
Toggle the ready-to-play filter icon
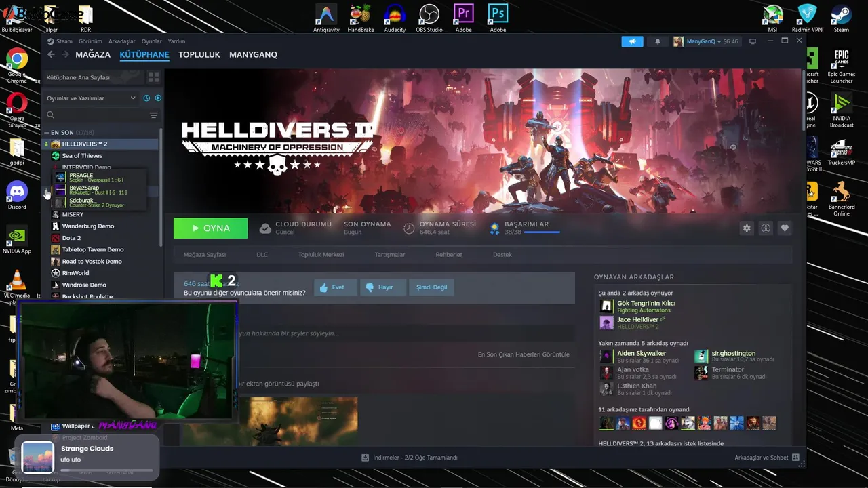(x=158, y=98)
